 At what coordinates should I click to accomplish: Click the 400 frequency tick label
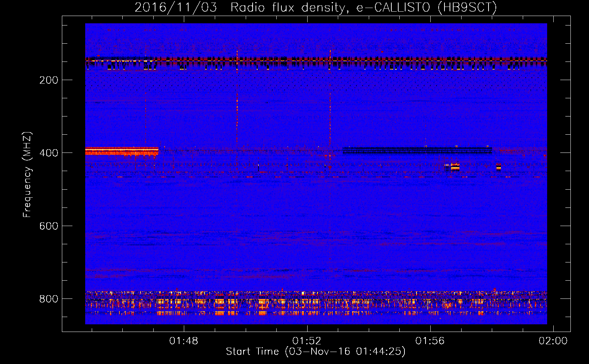(x=49, y=153)
